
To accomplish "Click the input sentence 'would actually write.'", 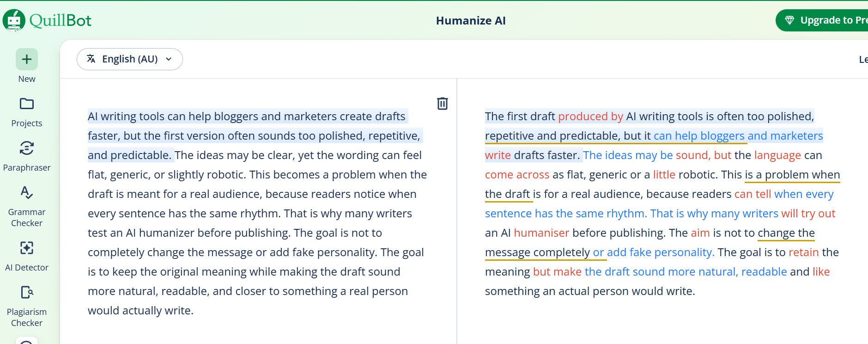I will (x=140, y=311).
